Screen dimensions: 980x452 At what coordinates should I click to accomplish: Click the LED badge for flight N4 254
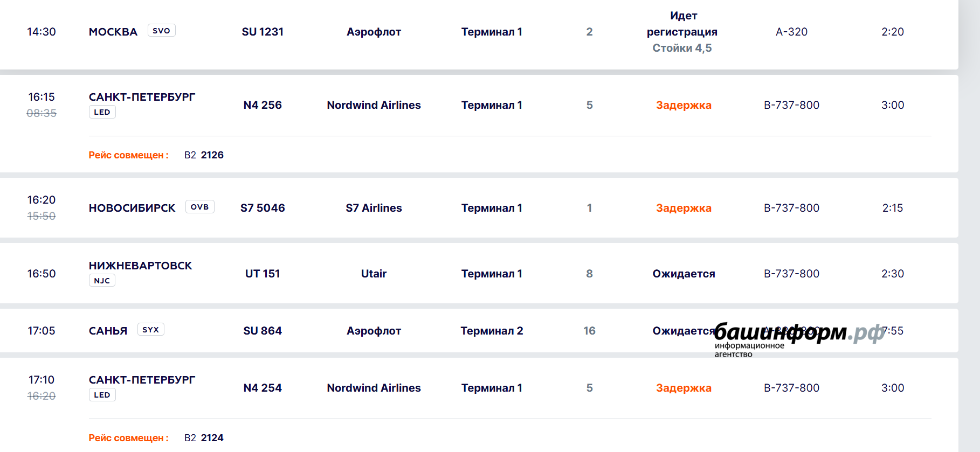click(x=102, y=395)
